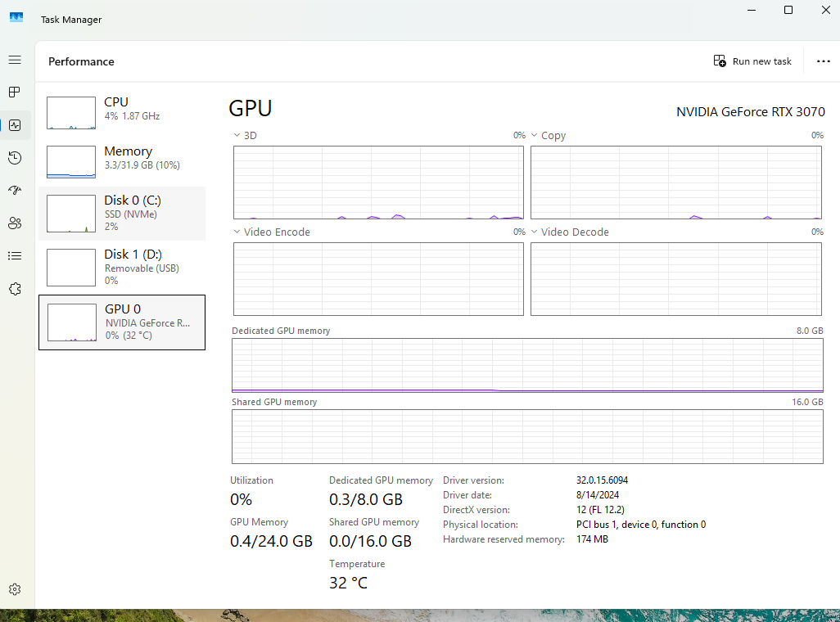Select the Performance page icon
The width and height of the screenshot is (840, 622).
pyautogui.click(x=14, y=125)
